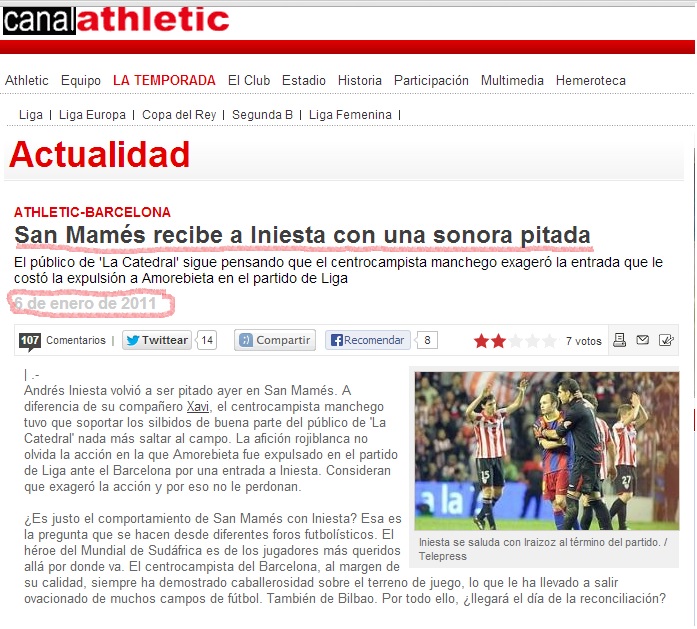Open the Multimedia menu item
The image size is (697, 629).
click(512, 80)
